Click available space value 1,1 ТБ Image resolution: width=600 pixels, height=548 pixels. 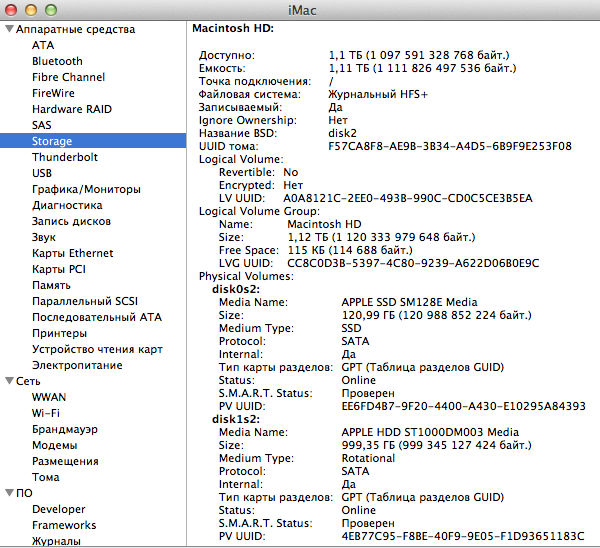click(x=419, y=55)
